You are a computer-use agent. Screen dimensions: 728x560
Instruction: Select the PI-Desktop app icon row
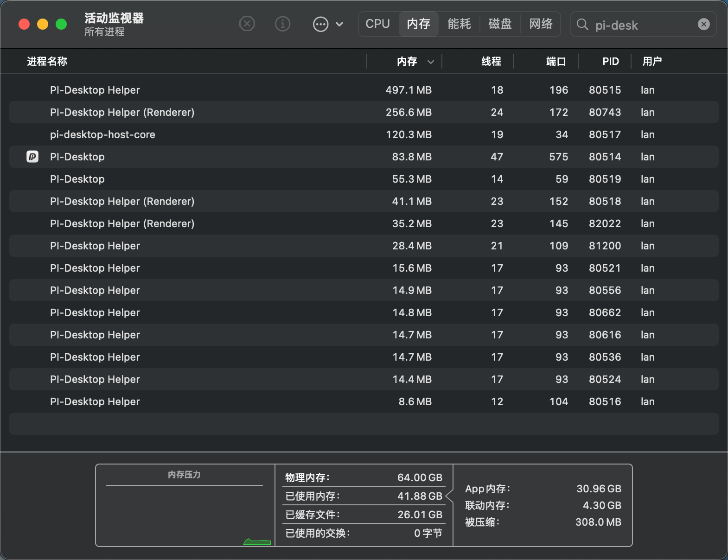[x=364, y=157]
